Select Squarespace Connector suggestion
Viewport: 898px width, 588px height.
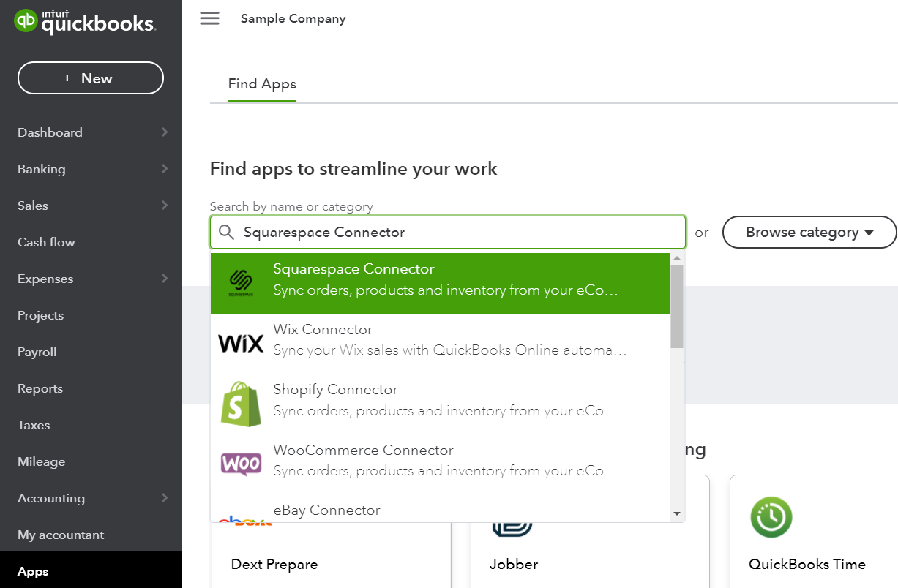(440, 283)
